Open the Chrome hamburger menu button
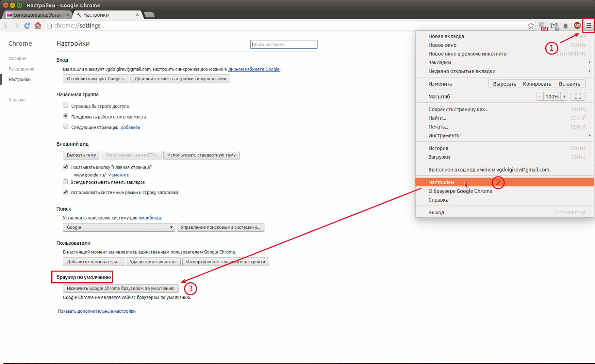 coord(589,26)
